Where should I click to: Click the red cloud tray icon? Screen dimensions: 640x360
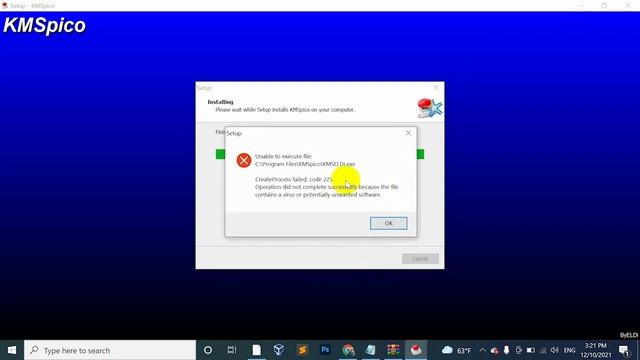(494, 350)
